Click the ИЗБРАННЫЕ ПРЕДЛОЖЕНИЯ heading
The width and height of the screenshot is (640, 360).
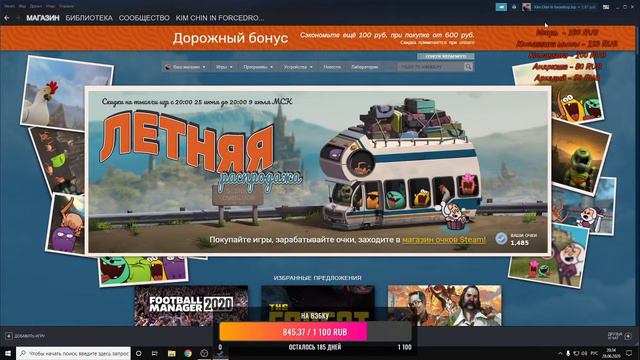pyautogui.click(x=318, y=278)
